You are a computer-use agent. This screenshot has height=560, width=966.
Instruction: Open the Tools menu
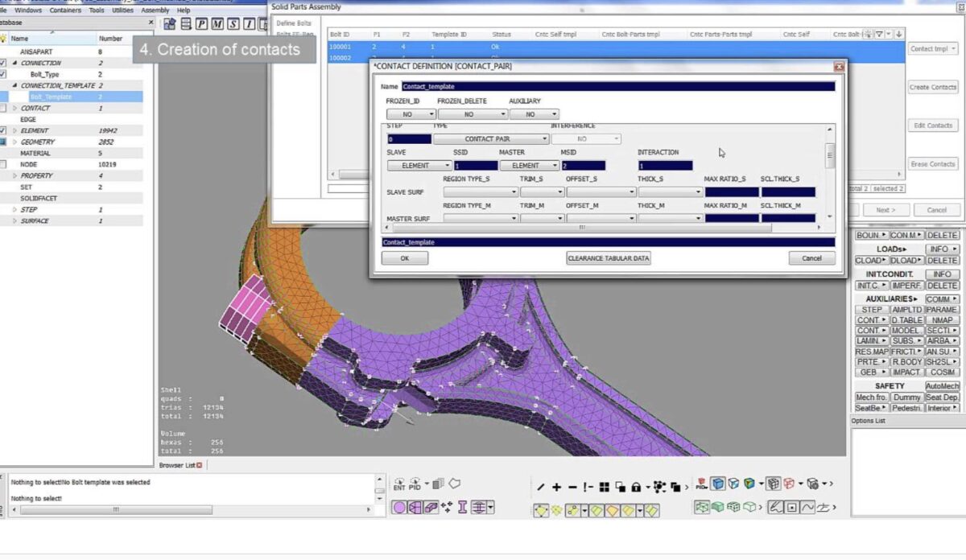97,10
